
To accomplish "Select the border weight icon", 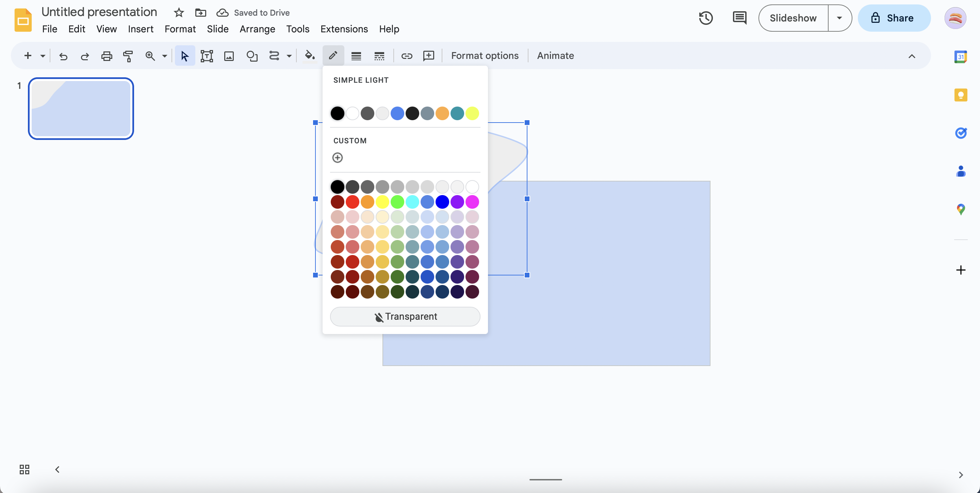I will coord(356,56).
